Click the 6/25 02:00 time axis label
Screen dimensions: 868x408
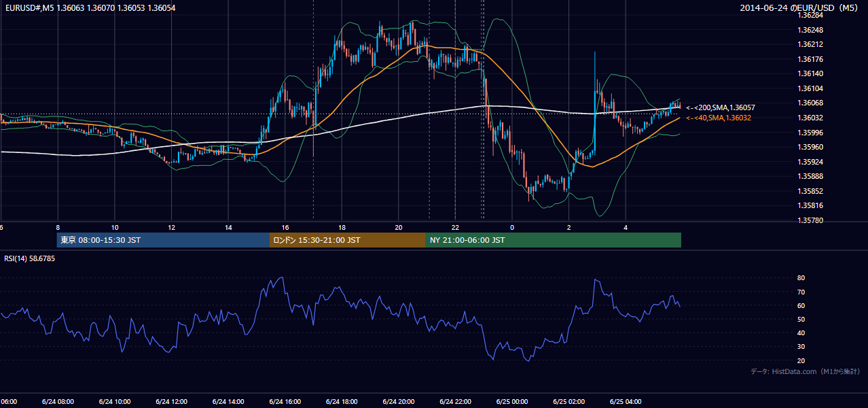pos(569,402)
